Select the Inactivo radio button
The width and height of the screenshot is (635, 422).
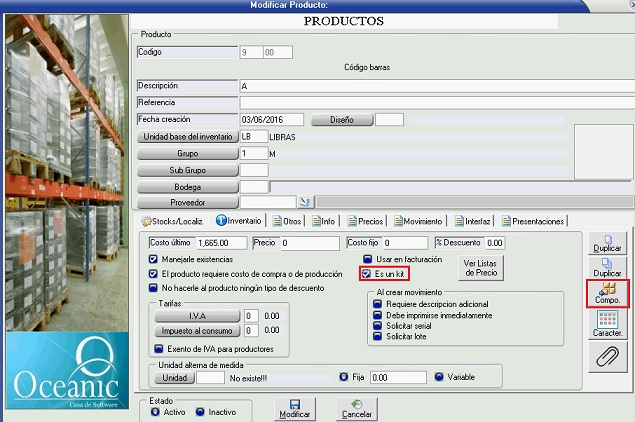tap(201, 411)
